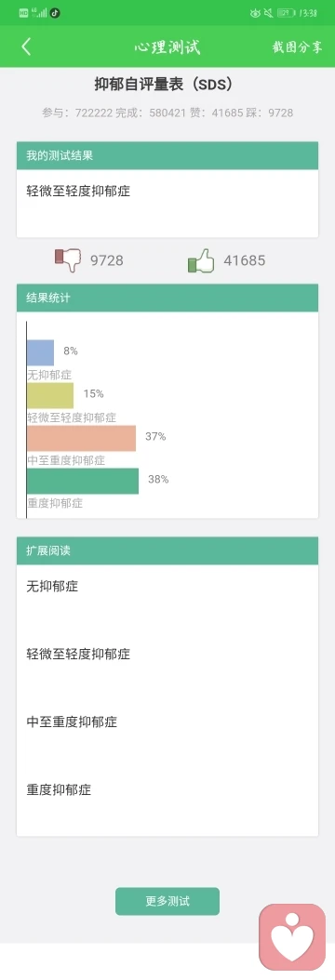Tap the orange 37% bar
This screenshot has height=980, width=335.
81,438
